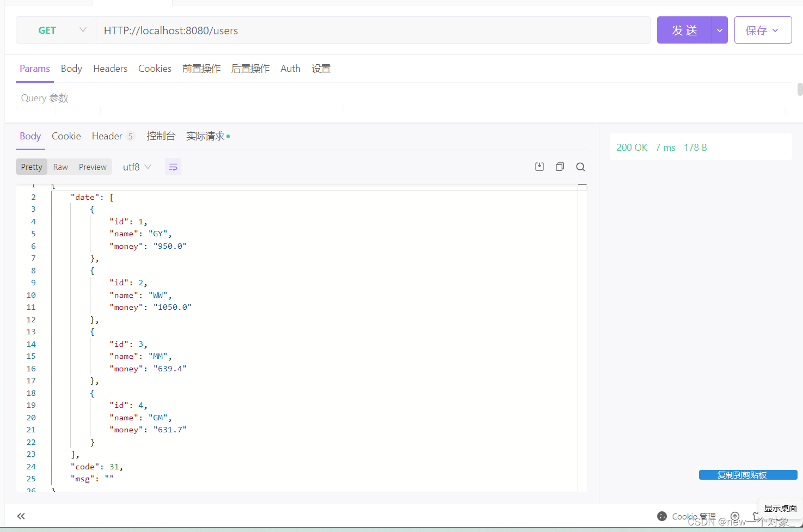
Task: Open the 实际请求 actual request tab
Action: tap(207, 136)
